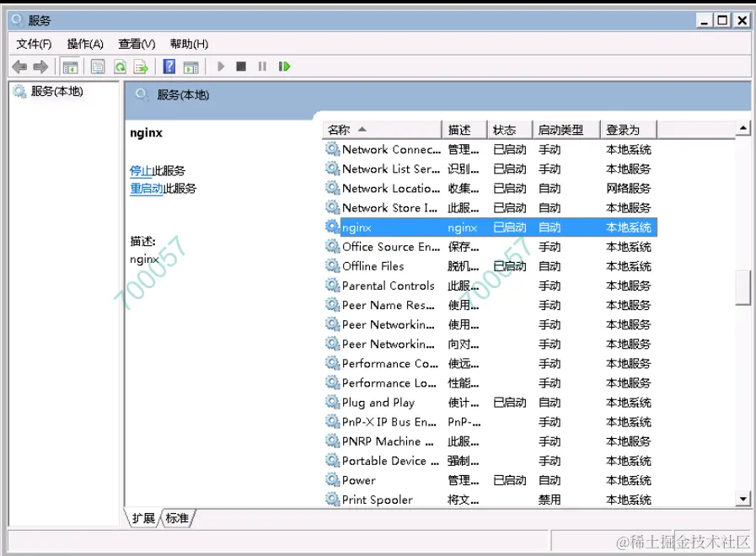Select the PnP-X IP Bus En... service row
756x556 pixels.
(x=490, y=422)
